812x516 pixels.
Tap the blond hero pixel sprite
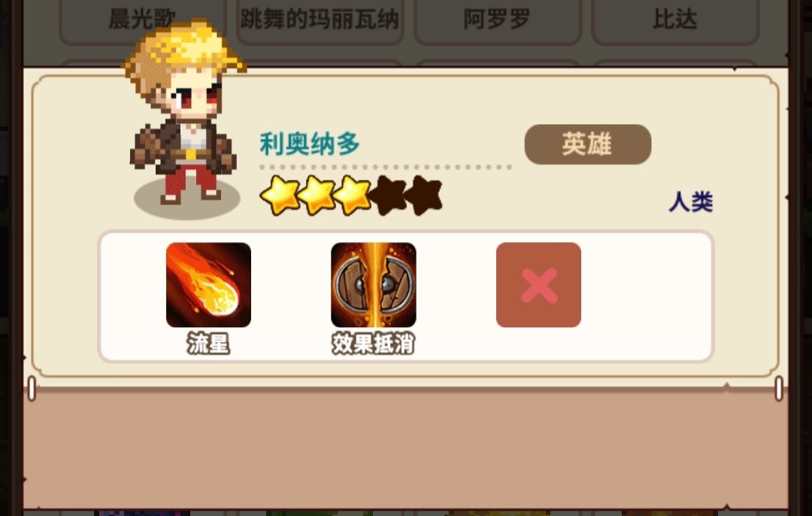(184, 111)
